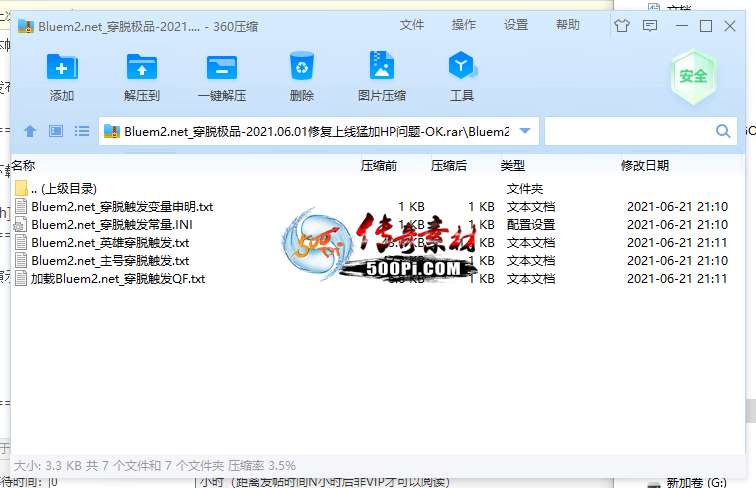The height and width of the screenshot is (488, 756).
Task: Click the 文件夹 type cell
Action: tap(525, 189)
